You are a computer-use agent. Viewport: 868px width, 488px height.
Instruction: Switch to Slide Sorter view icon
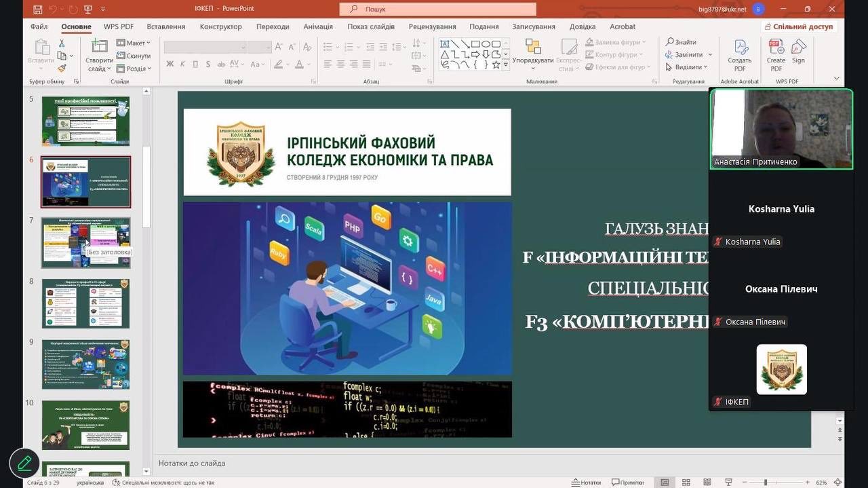(x=686, y=483)
